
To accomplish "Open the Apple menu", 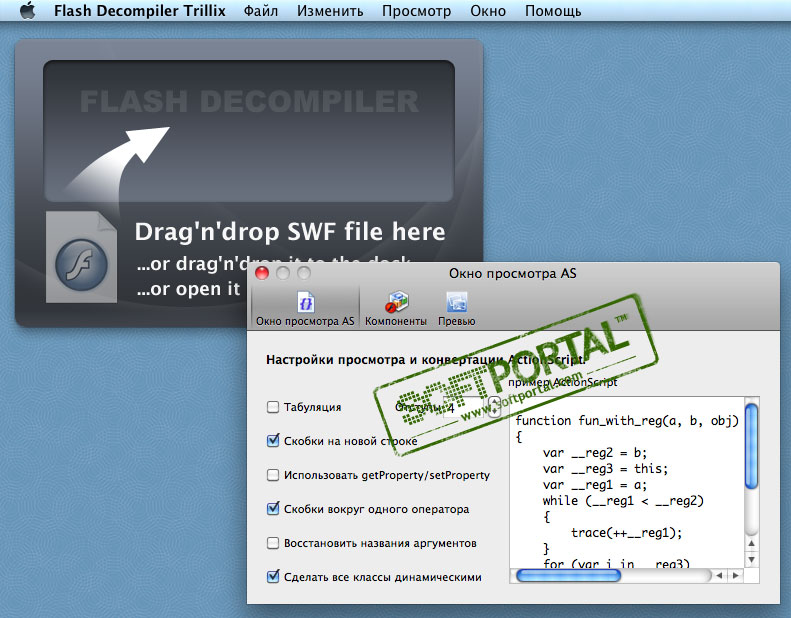I will pyautogui.click(x=28, y=10).
